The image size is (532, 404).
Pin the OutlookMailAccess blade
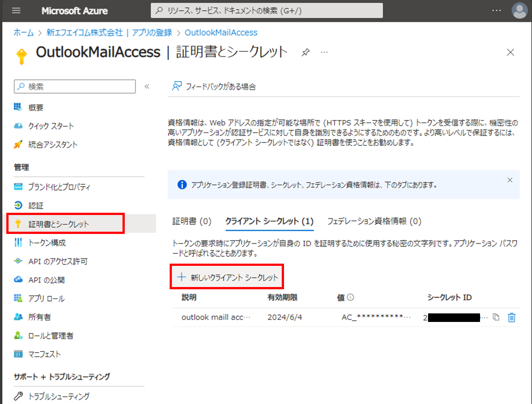(306, 52)
